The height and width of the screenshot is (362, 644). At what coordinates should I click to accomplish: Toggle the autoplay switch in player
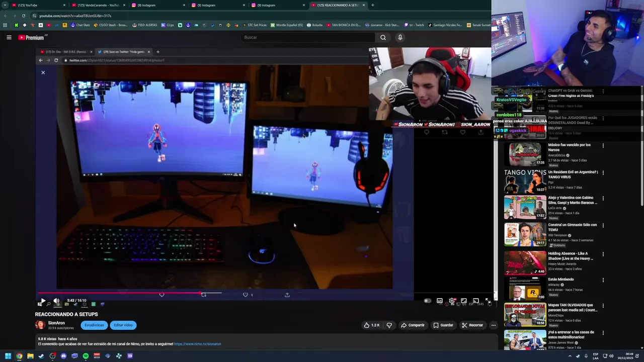[427, 301]
